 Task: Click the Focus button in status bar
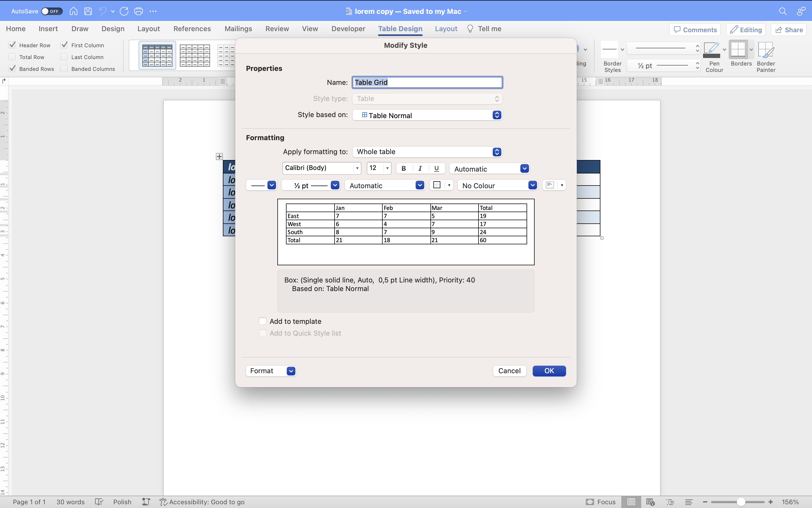[x=601, y=502]
